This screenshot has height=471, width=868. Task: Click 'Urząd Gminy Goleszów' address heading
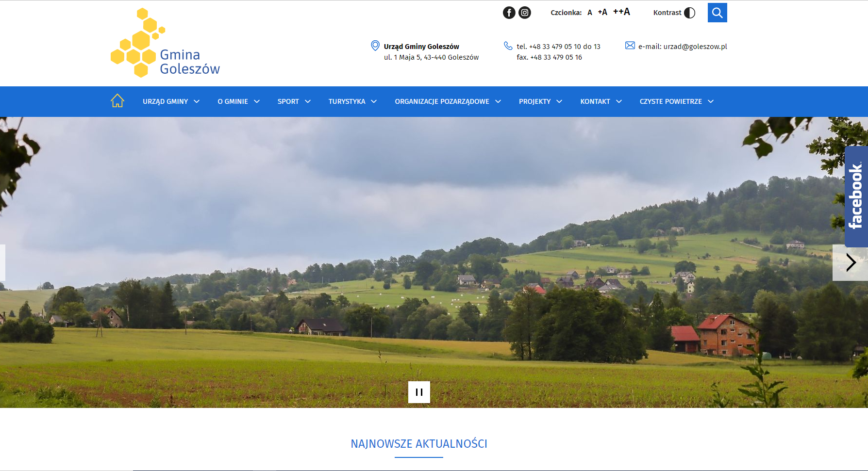point(421,47)
